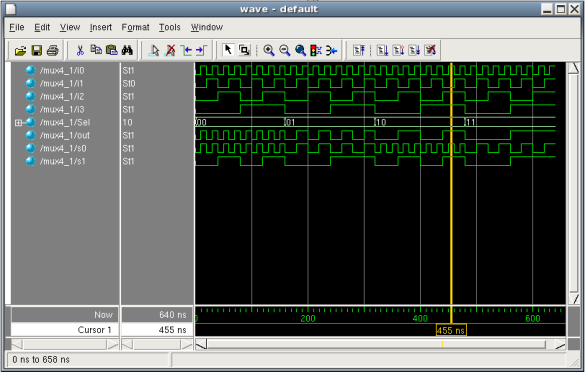Open the Format menu

(x=135, y=27)
